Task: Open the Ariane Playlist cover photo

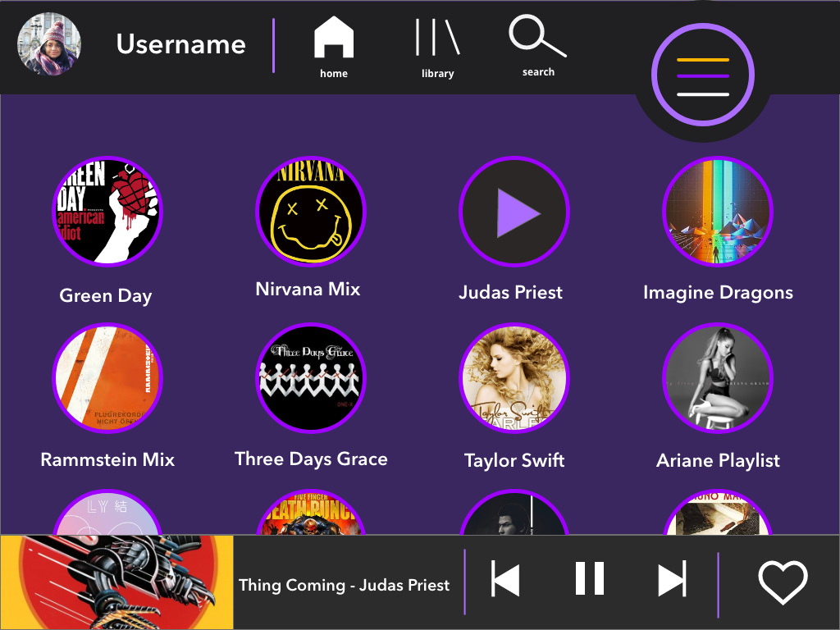Action: click(718, 378)
